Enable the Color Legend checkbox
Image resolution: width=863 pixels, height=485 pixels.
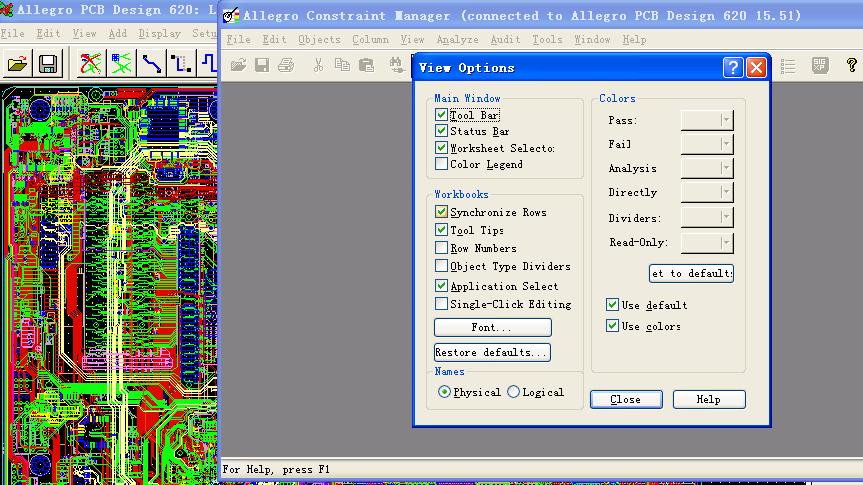click(441, 164)
